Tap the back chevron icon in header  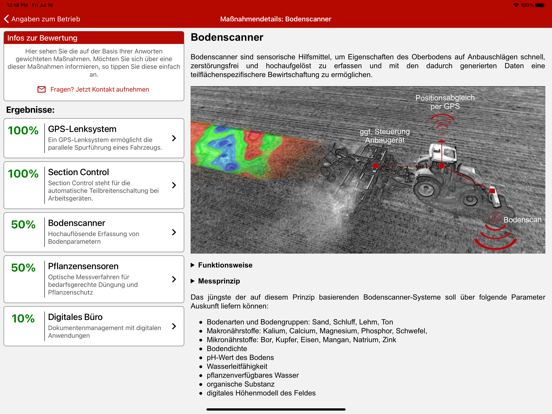point(6,19)
